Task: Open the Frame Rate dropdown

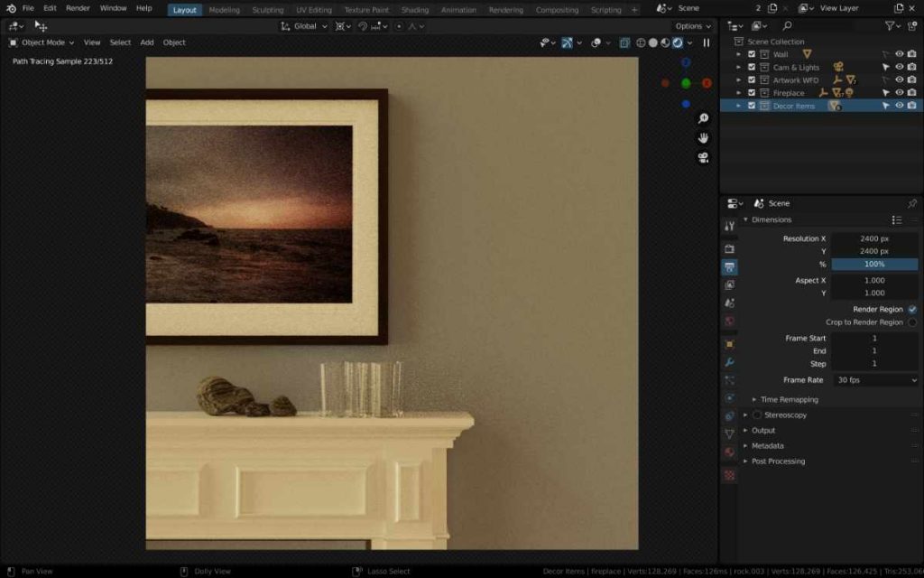Action: [874, 380]
